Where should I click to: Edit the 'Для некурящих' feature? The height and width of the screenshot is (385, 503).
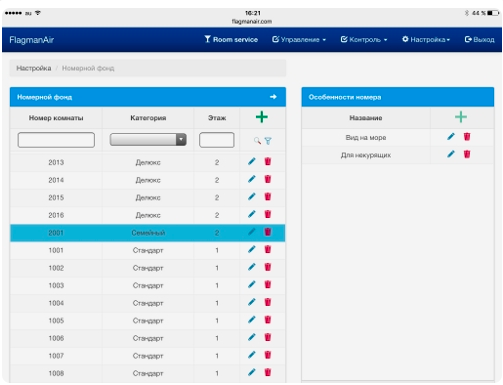click(451, 154)
